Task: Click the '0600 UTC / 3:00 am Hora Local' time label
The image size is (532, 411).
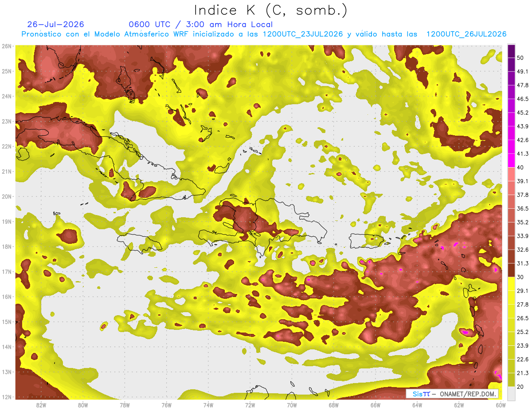Action: point(201,25)
